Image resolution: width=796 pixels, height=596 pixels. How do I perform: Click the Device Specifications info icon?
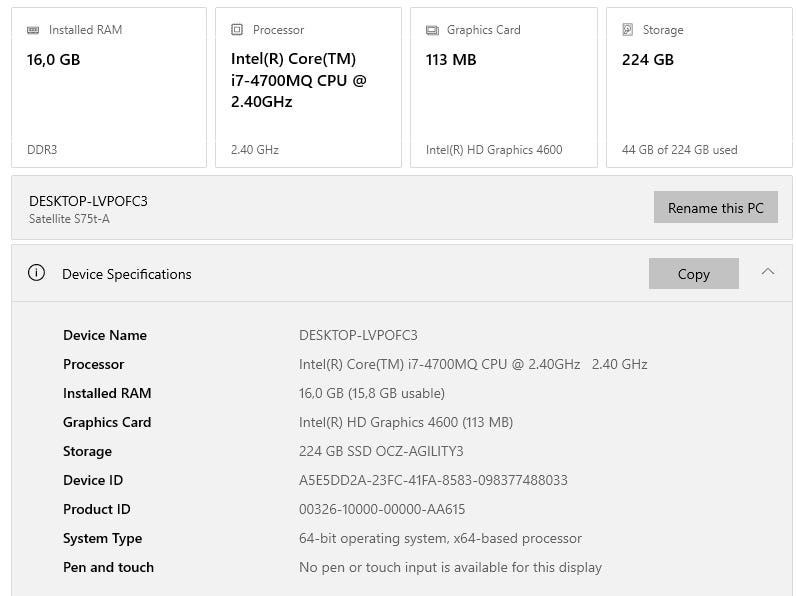click(37, 273)
